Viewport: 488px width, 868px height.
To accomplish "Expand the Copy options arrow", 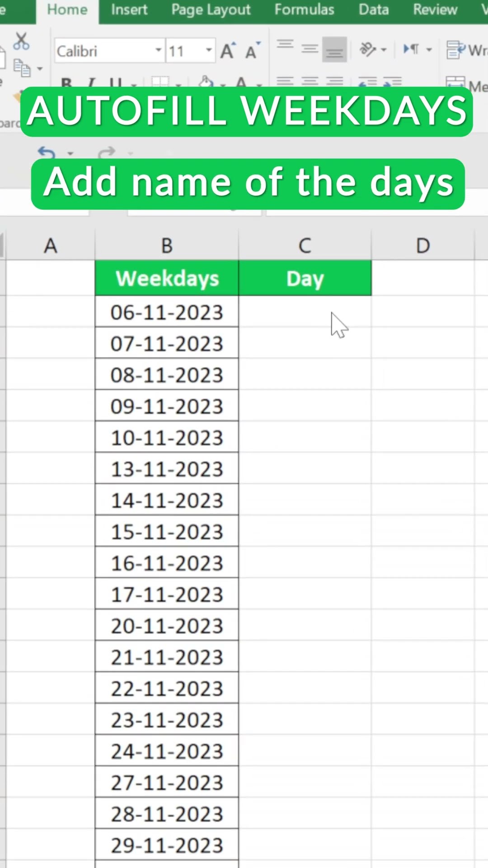I will click(40, 69).
